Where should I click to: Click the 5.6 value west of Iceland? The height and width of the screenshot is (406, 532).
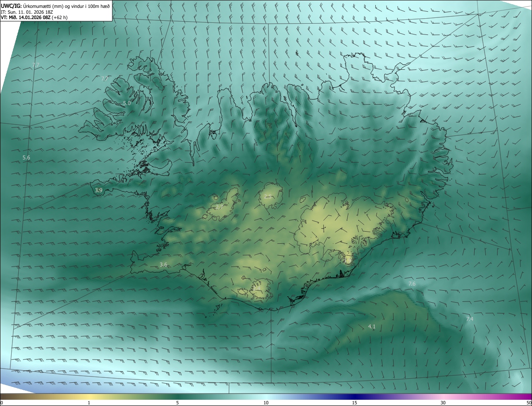click(26, 157)
